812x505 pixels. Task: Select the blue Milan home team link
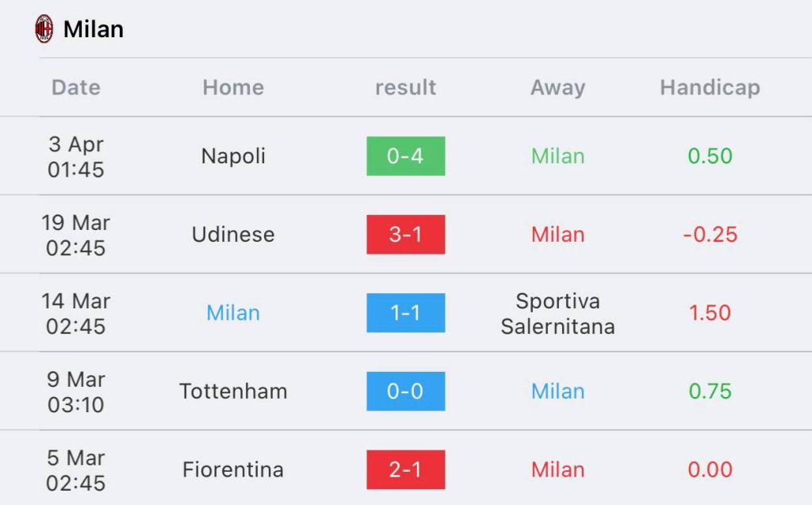233,313
